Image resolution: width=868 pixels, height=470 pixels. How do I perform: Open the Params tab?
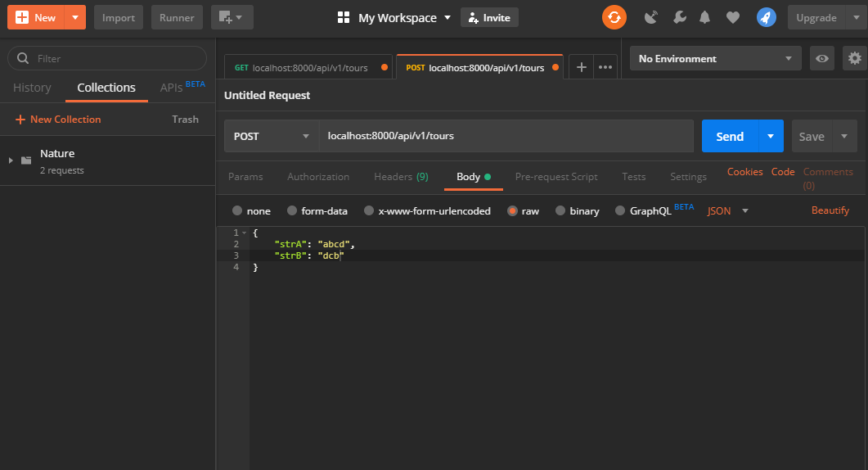point(245,177)
